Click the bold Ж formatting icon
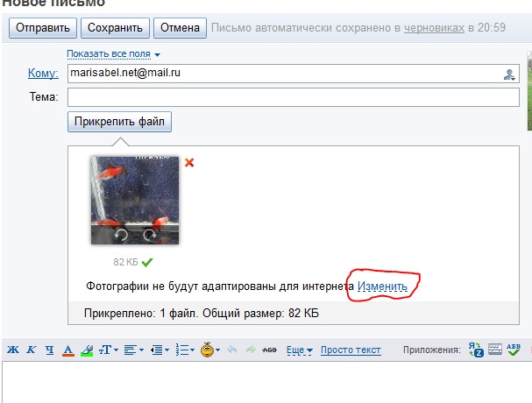 [12, 350]
